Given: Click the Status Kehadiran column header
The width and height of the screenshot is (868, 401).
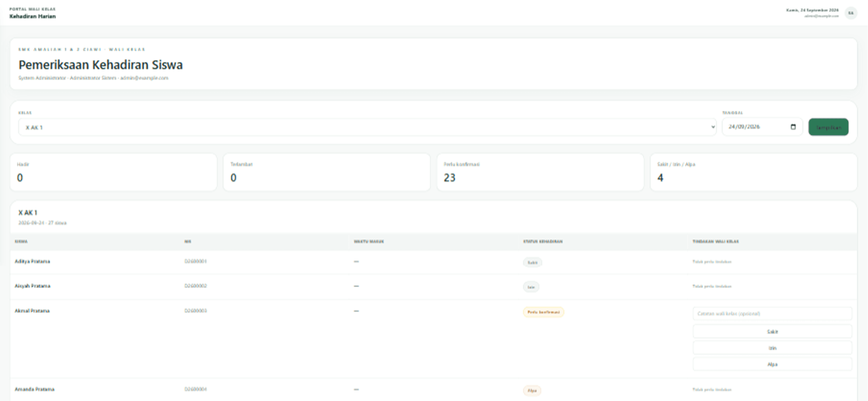Looking at the screenshot, I should [542, 241].
